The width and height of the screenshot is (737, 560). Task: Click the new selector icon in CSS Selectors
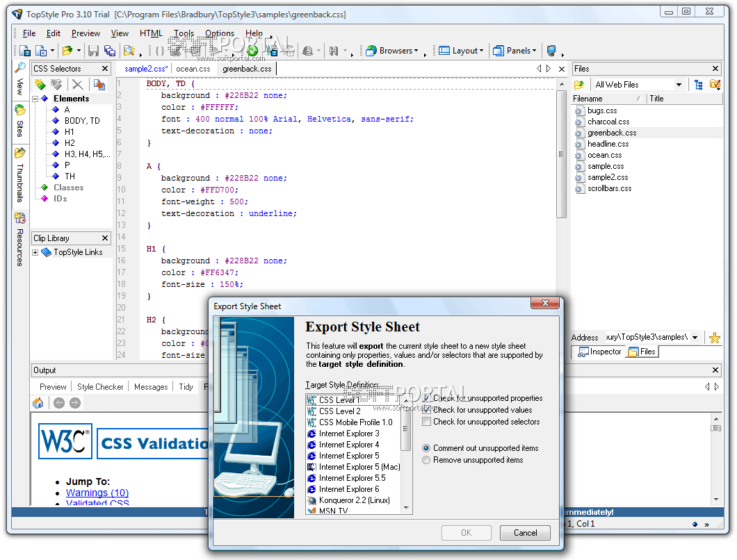coord(40,84)
